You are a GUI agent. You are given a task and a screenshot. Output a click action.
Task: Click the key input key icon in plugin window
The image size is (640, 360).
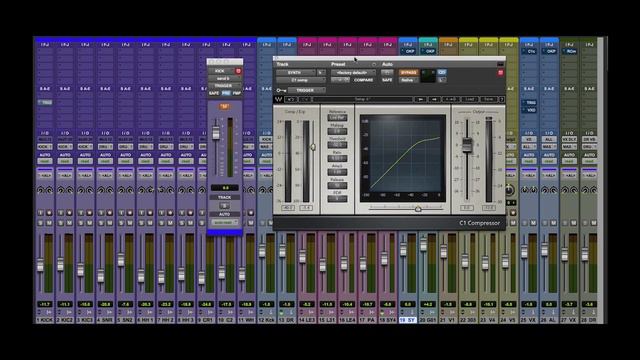coord(281,90)
